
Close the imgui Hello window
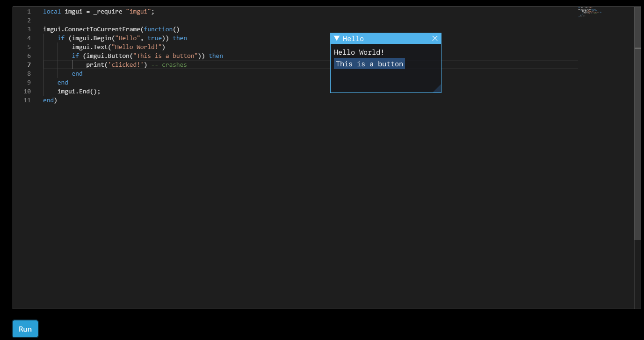tap(435, 38)
